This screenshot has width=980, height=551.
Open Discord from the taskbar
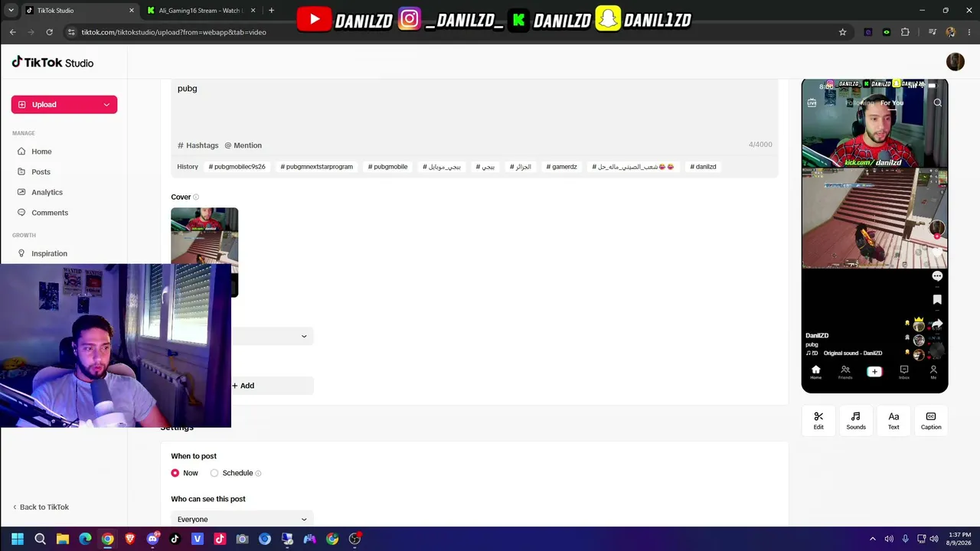pyautogui.click(x=152, y=539)
